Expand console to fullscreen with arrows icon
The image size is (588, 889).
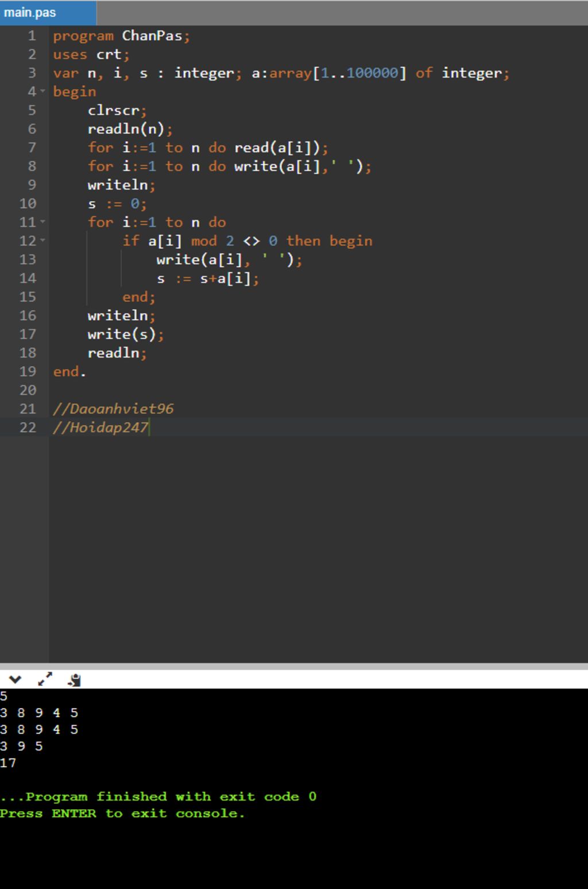[45, 680]
